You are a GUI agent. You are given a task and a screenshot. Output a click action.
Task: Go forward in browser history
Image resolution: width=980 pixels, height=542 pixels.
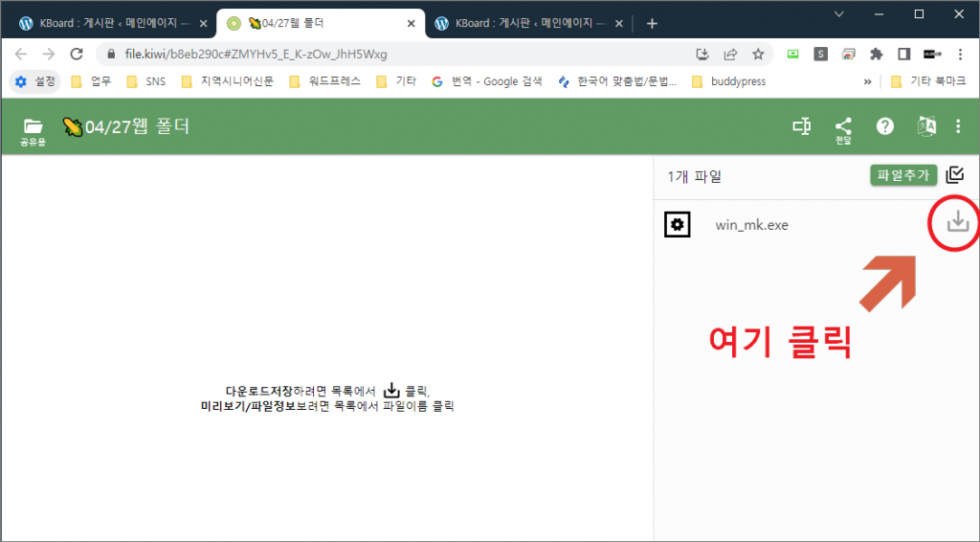(48, 55)
